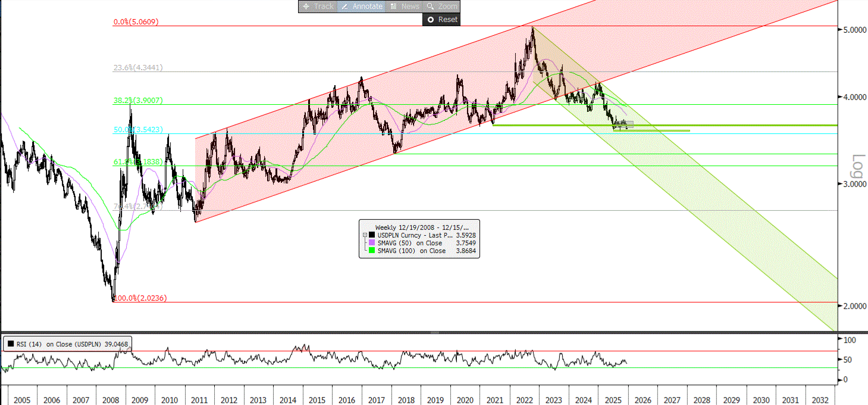Select the SMAVG (100) on Close legend entry
The width and height of the screenshot is (868, 405).
coord(412,251)
